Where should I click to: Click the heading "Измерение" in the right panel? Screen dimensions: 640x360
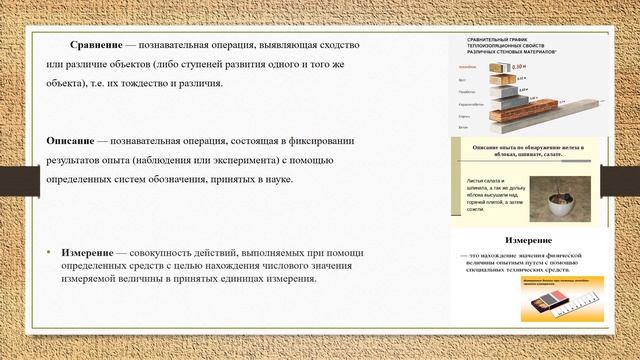pyautogui.click(x=529, y=240)
